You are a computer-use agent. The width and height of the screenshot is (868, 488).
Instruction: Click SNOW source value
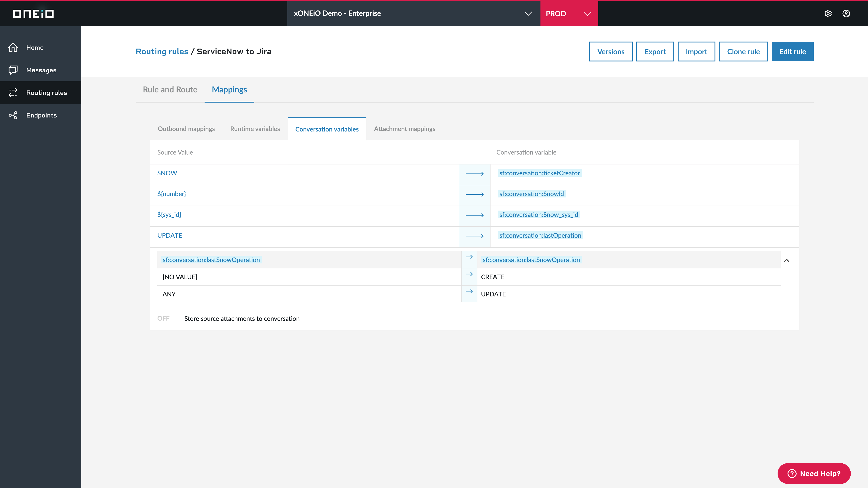(x=167, y=173)
